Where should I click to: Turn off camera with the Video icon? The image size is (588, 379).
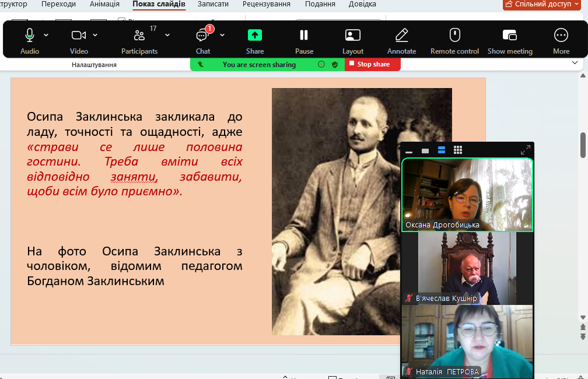79,36
